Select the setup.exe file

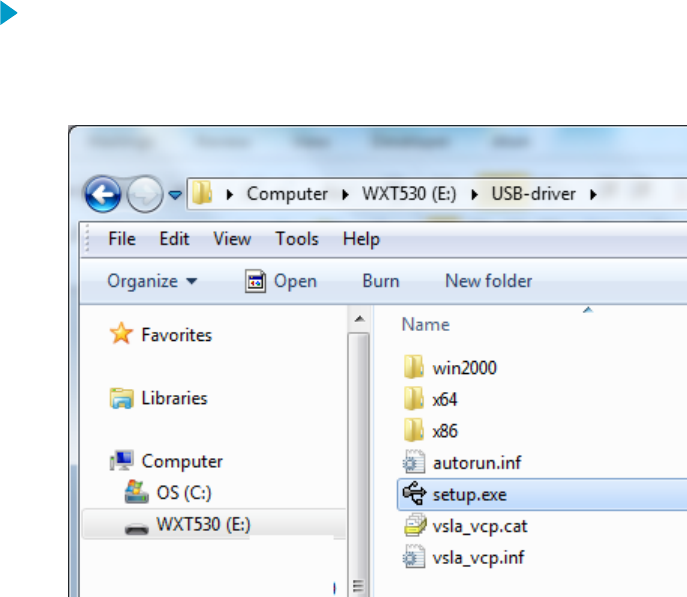click(x=542, y=495)
